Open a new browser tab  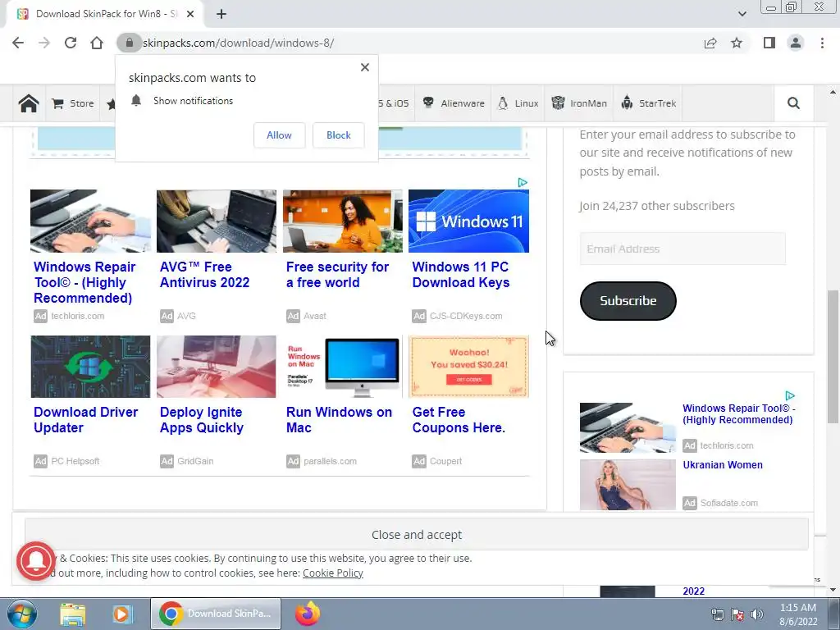pos(221,14)
